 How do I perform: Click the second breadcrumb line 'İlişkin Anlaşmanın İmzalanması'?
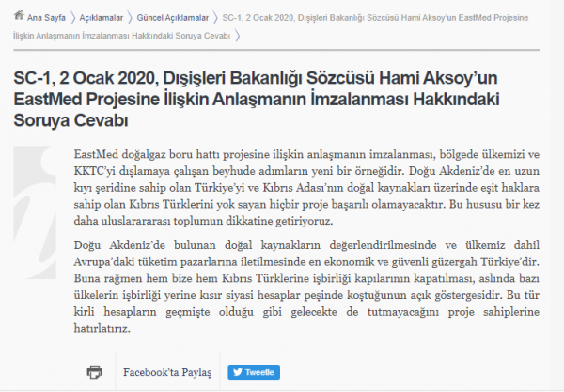point(120,34)
